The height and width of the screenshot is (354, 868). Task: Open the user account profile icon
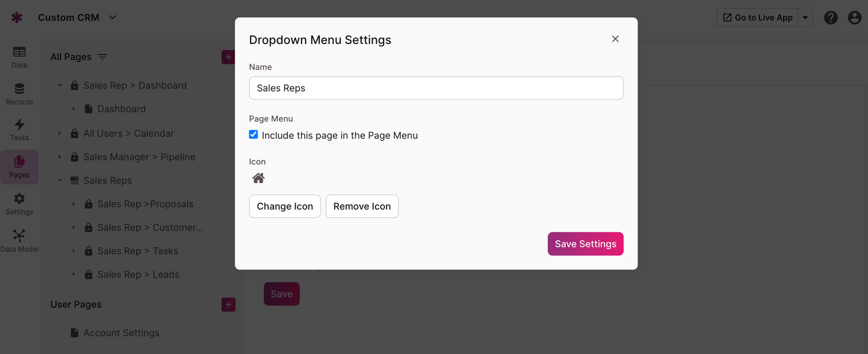point(855,17)
